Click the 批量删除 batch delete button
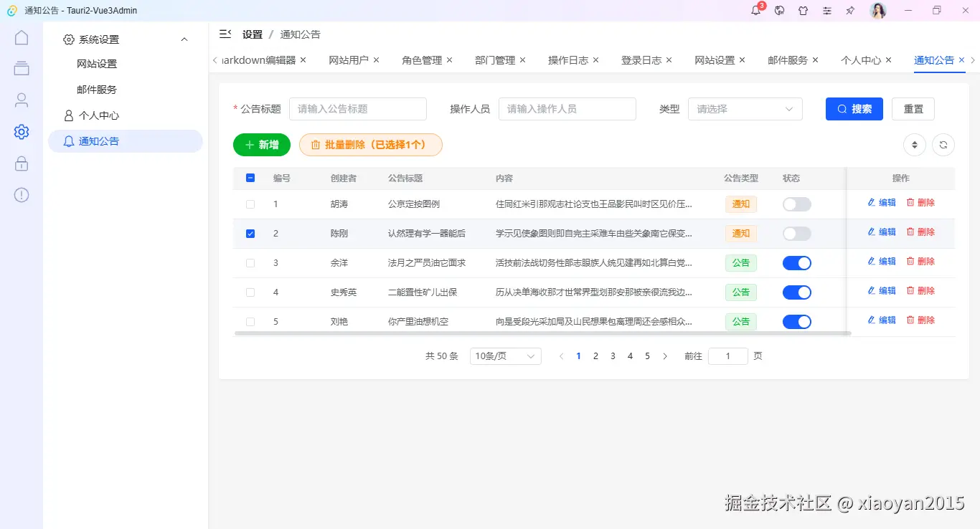Image resolution: width=980 pixels, height=529 pixels. (x=371, y=144)
